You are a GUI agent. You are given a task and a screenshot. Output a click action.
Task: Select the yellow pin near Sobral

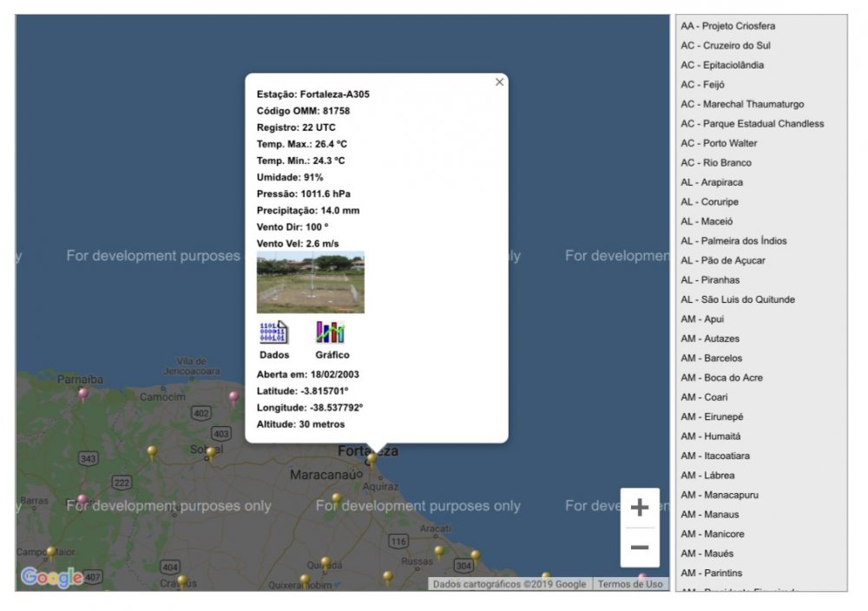210,453
